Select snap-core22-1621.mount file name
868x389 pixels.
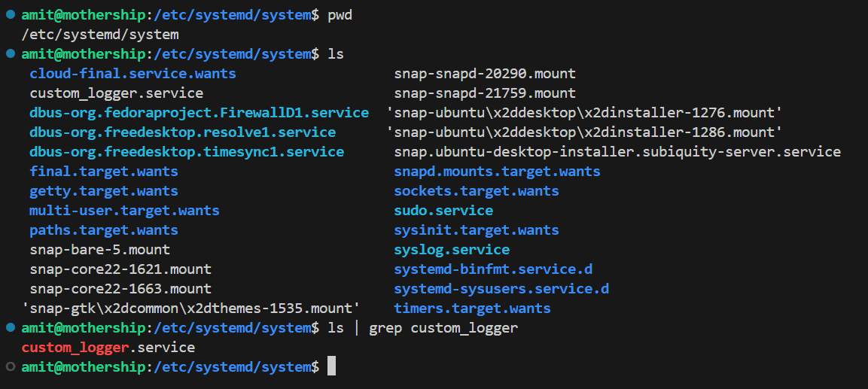click(120, 269)
